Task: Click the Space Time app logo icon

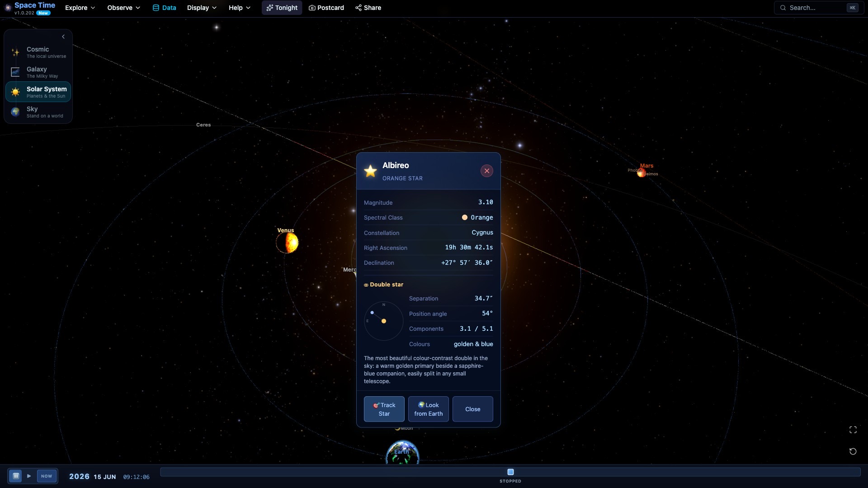Action: (x=8, y=8)
